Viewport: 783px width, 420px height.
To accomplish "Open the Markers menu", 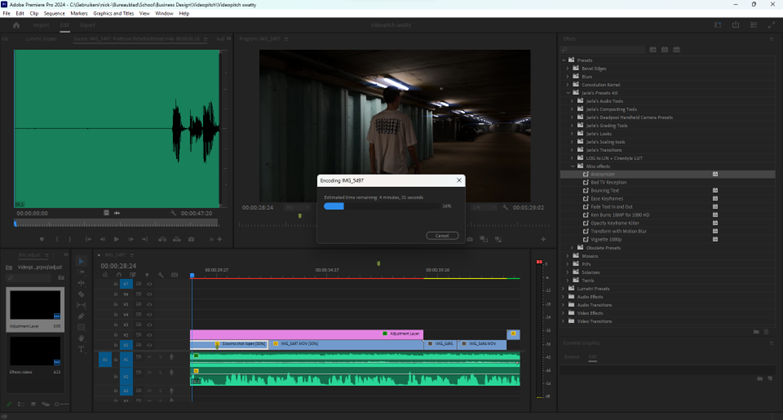I will point(79,13).
